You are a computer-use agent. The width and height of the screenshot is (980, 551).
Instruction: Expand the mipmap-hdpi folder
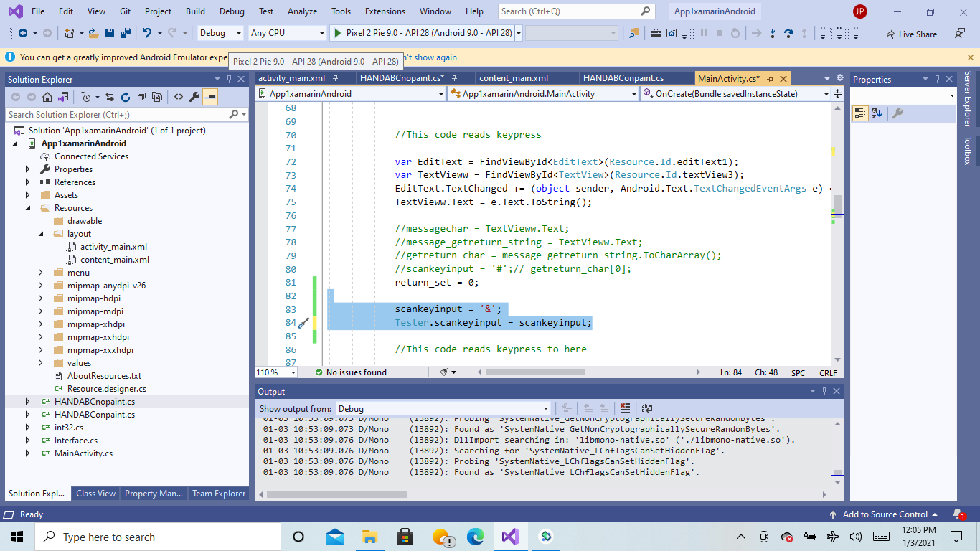tap(41, 298)
